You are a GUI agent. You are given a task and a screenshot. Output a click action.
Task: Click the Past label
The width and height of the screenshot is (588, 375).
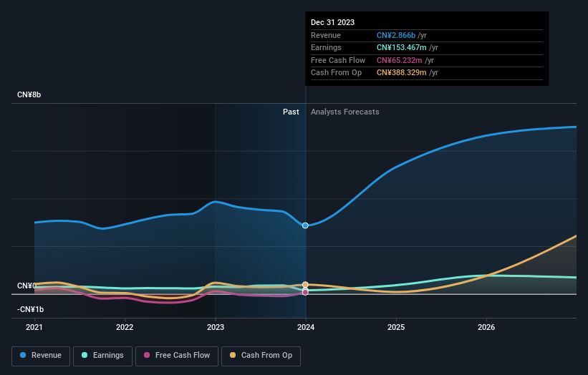291,112
